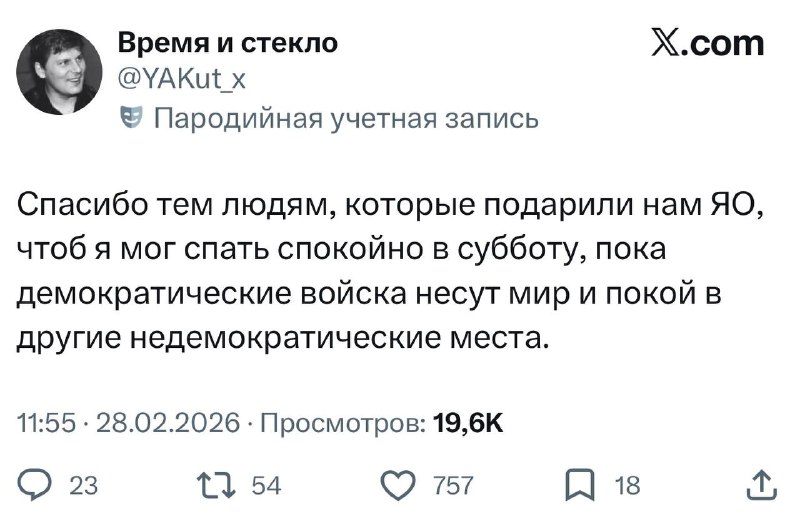Click the parody mask icon
800x527 pixels.
click(x=125, y=119)
